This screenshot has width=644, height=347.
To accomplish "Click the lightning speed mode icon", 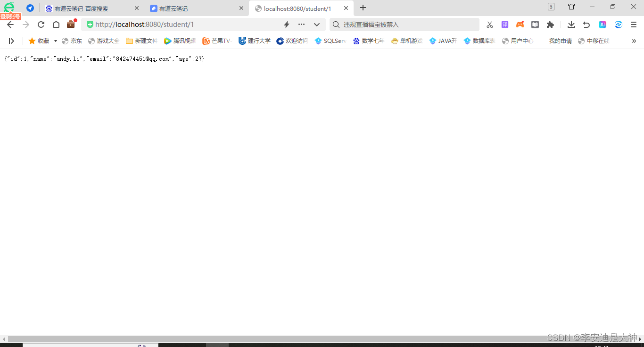I will tap(286, 25).
